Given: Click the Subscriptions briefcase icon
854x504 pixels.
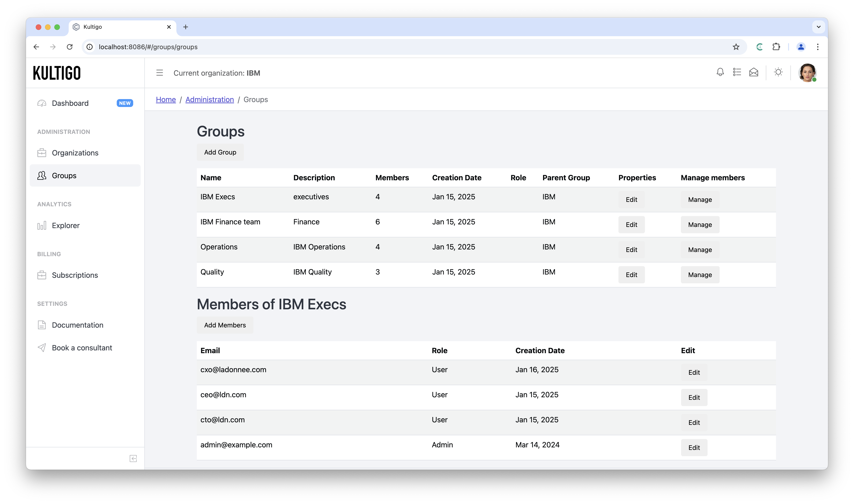Looking at the screenshot, I should point(42,275).
